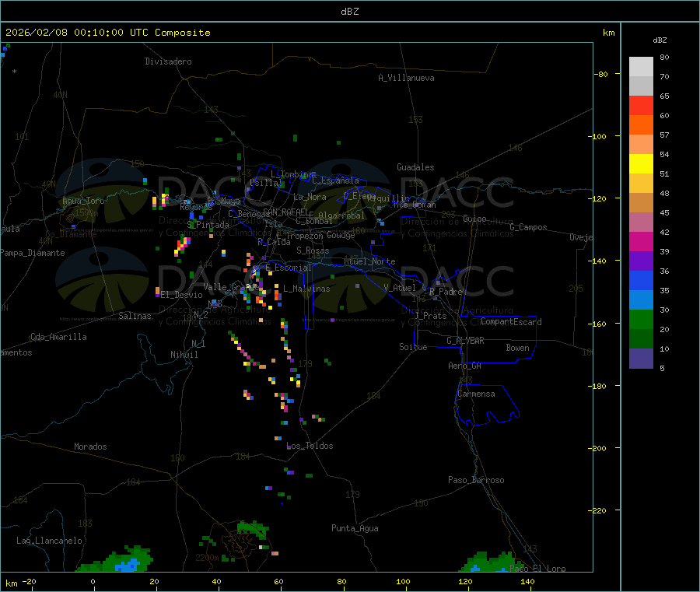Click the S_Rosas label

313,251
